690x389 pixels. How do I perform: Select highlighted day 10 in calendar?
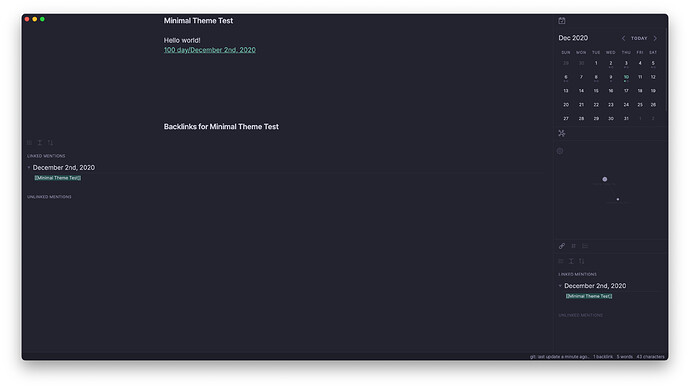(626, 77)
